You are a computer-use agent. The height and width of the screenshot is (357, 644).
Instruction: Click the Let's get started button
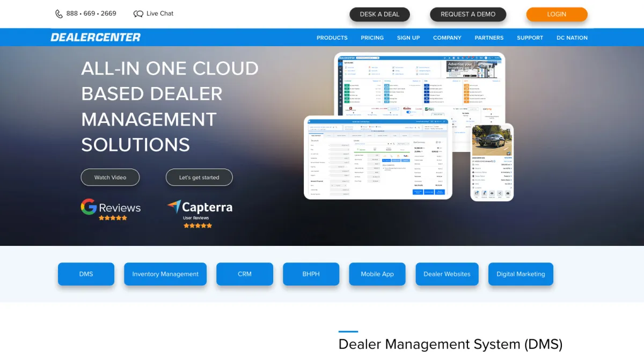(x=199, y=177)
